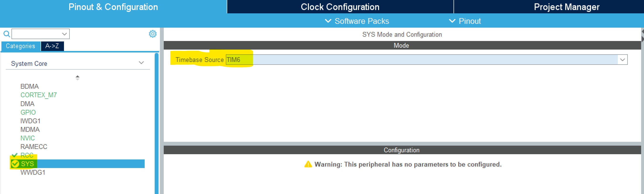Switch to Clock Configuration tab

[x=340, y=7]
